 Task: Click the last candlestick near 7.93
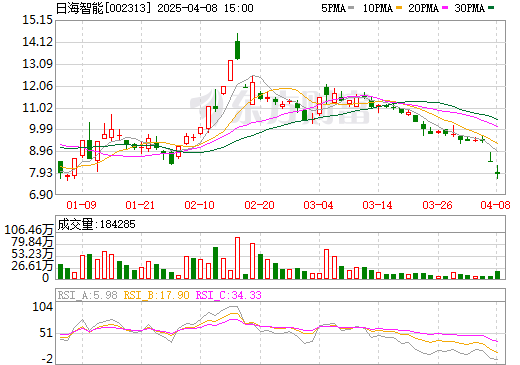coord(497,172)
